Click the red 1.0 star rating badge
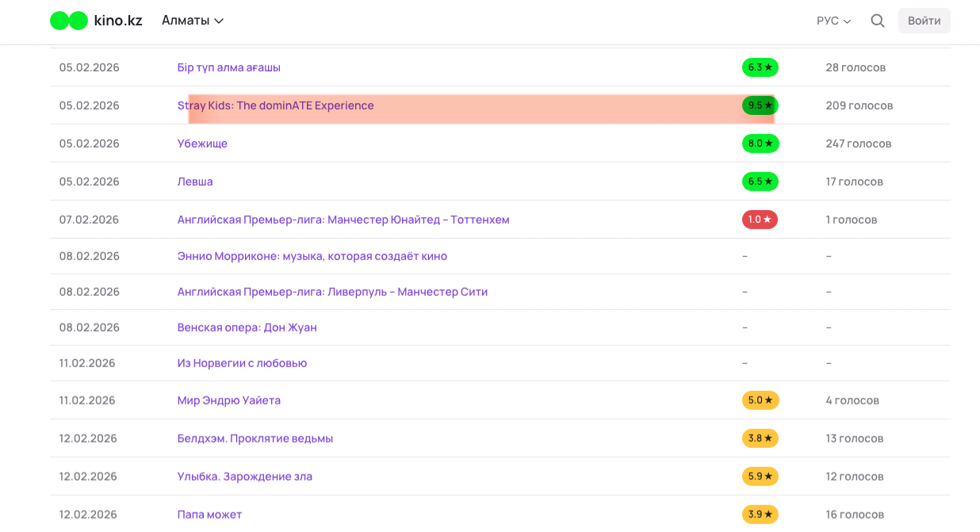 (x=759, y=220)
